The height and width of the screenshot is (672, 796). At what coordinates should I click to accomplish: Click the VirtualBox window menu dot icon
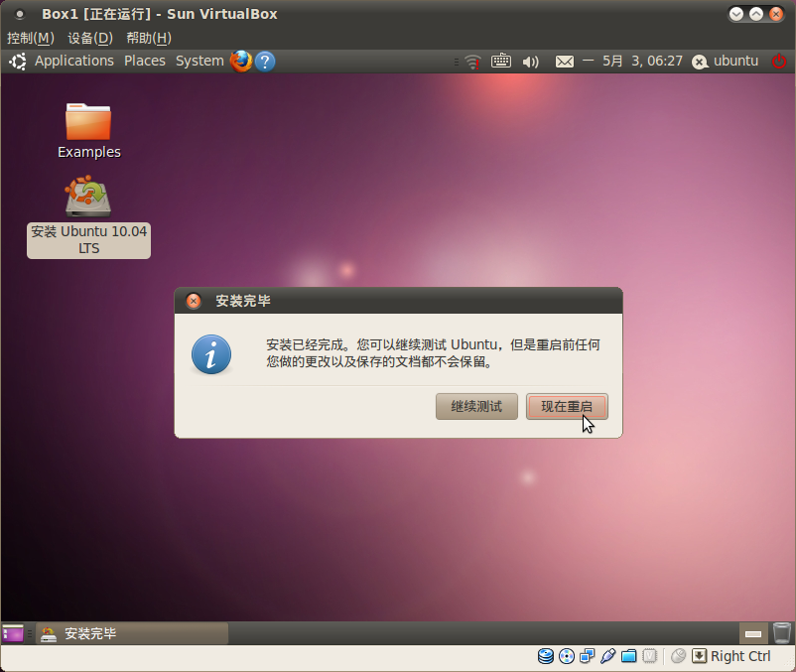19,14
